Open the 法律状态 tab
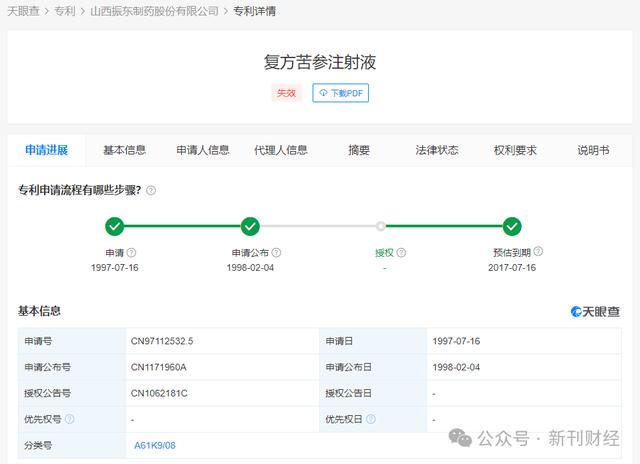Viewport: 640px width, 464px height. point(437,151)
